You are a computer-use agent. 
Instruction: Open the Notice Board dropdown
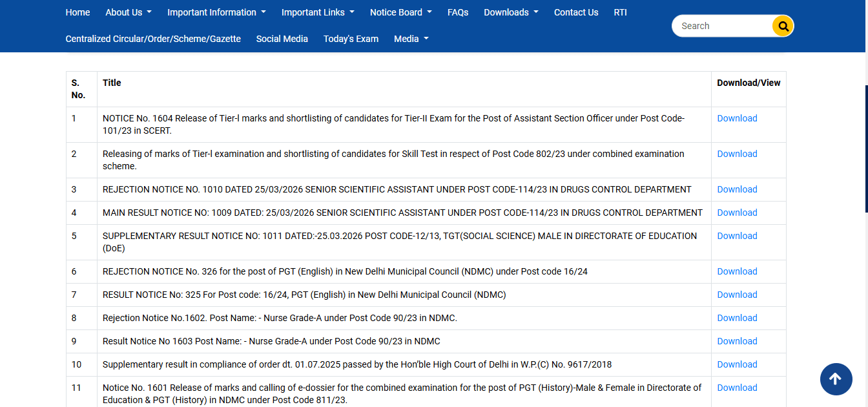[400, 12]
